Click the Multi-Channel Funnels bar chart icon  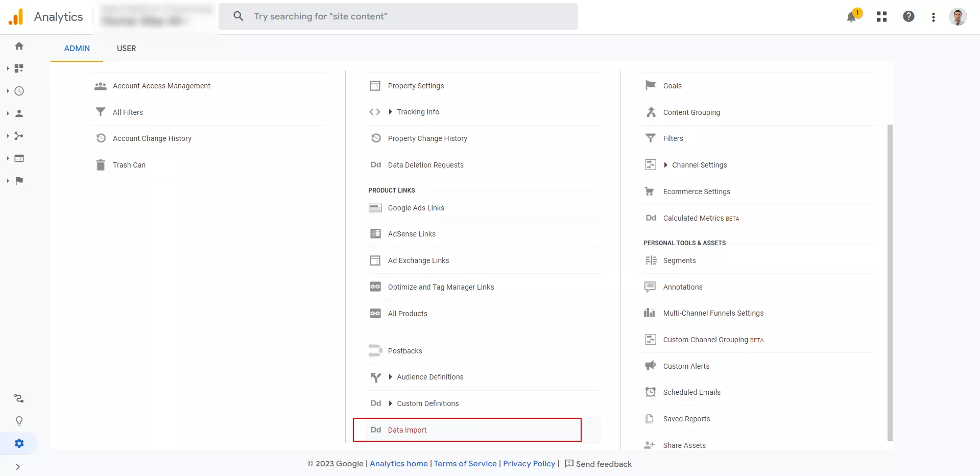click(650, 313)
